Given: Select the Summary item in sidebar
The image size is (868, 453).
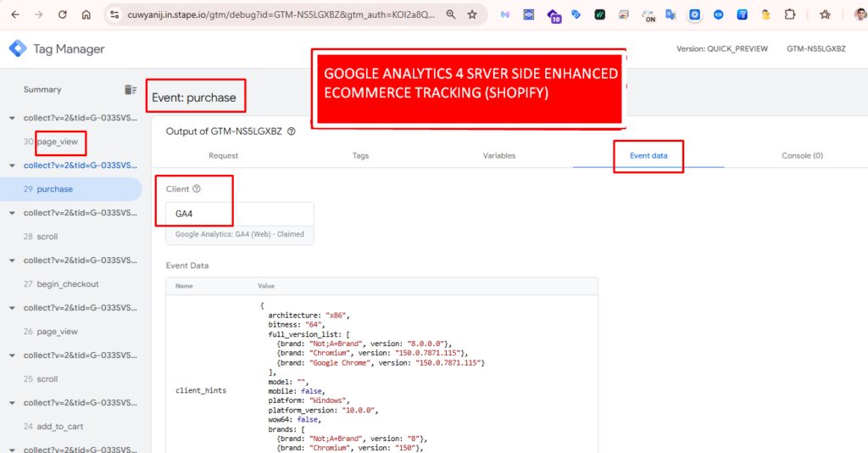Looking at the screenshot, I should 42,90.
